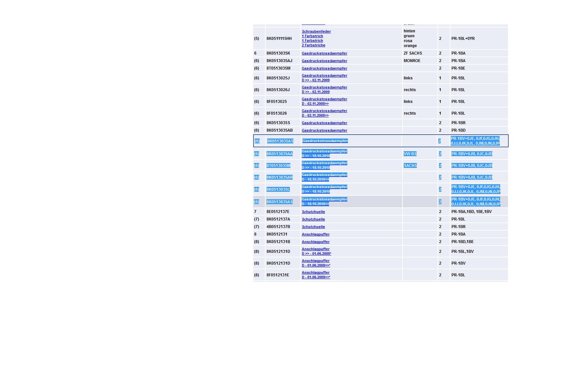Viewport: 588px width, 392px height.
Task: Click the PR-1BE model code
Action: click(458, 68)
